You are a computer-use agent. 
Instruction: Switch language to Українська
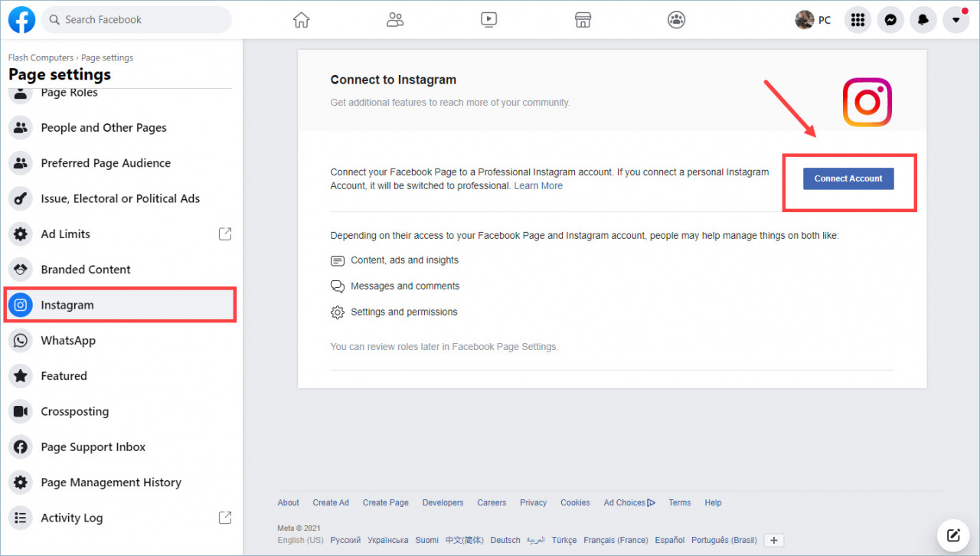coord(388,540)
